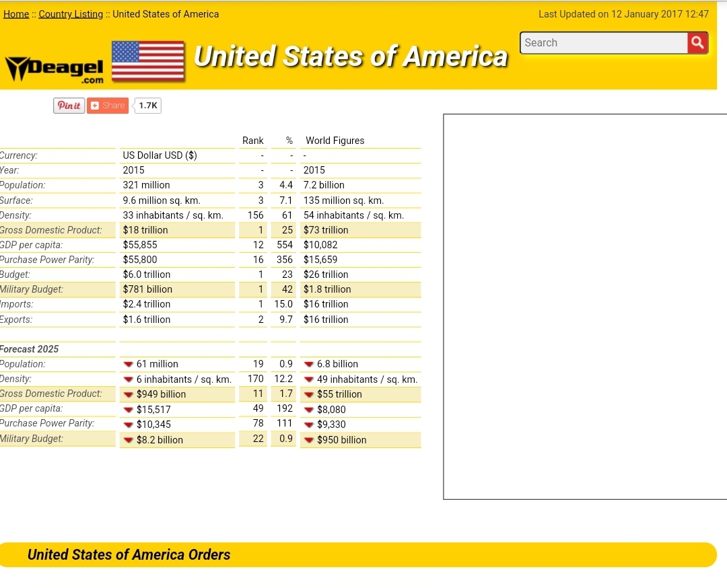Click the '%' column header
Screen dimensions: 727x588
coord(289,141)
